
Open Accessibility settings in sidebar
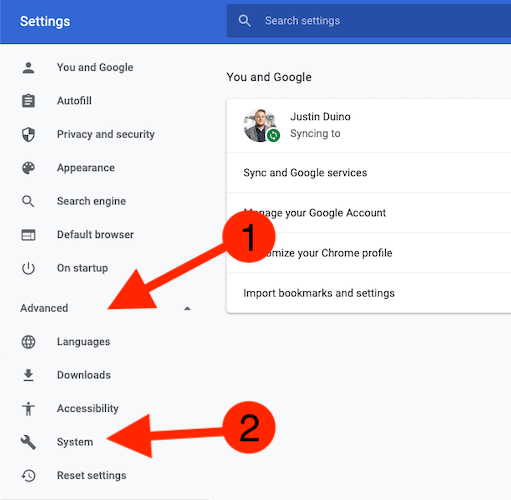(x=88, y=409)
